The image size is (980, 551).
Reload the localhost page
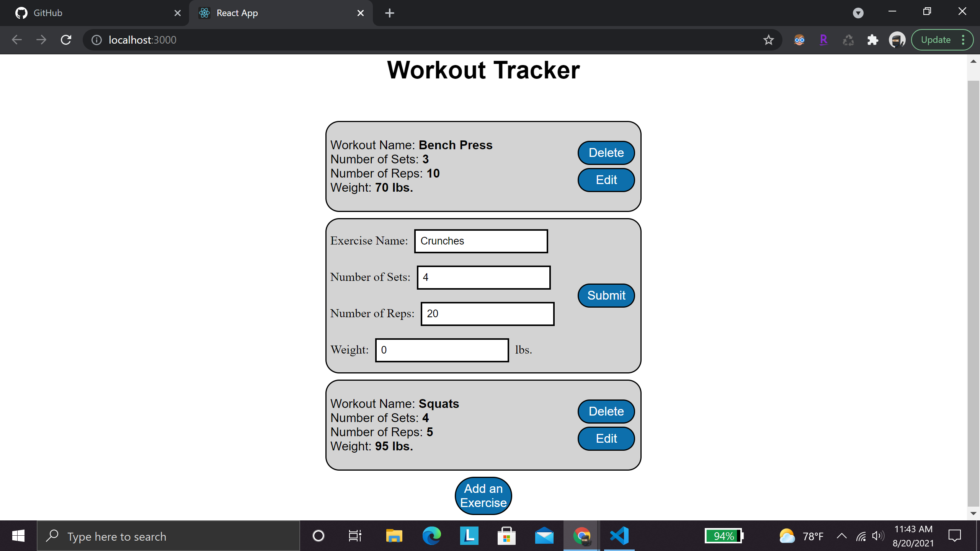click(x=66, y=40)
